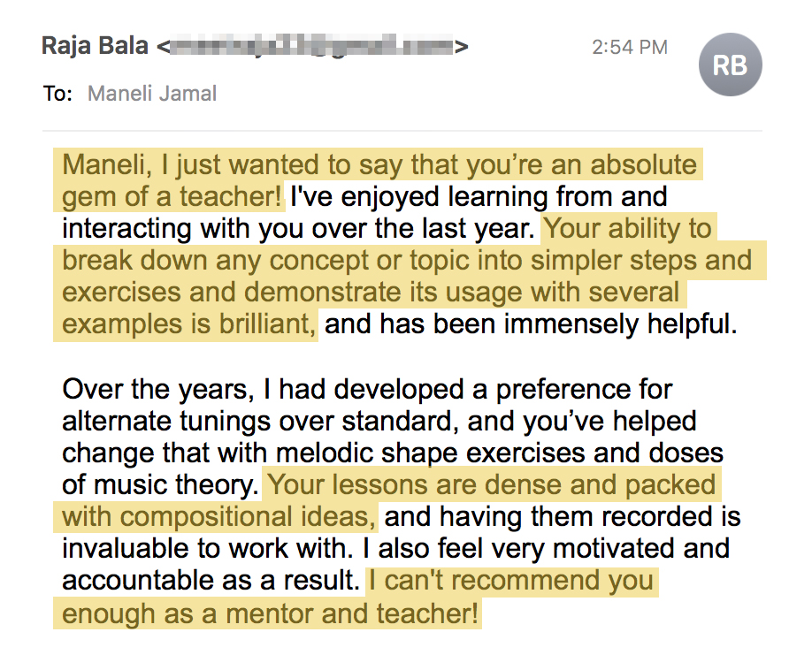The height and width of the screenshot is (670, 812).
Task: Click highlighted text "I can't recommend you"
Action: (x=511, y=581)
